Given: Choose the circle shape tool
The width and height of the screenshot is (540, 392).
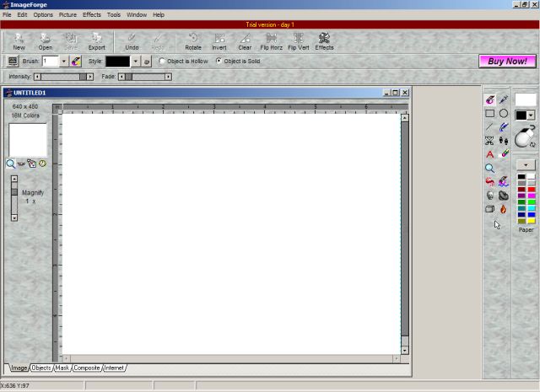Looking at the screenshot, I should [x=504, y=113].
